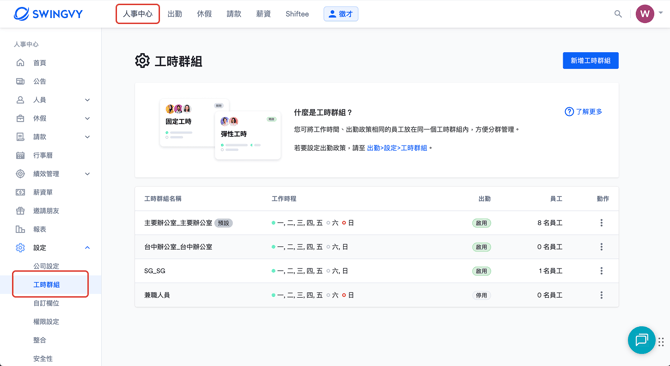Switch to the 請款 top tab
This screenshot has width=670, height=366.
click(x=234, y=14)
